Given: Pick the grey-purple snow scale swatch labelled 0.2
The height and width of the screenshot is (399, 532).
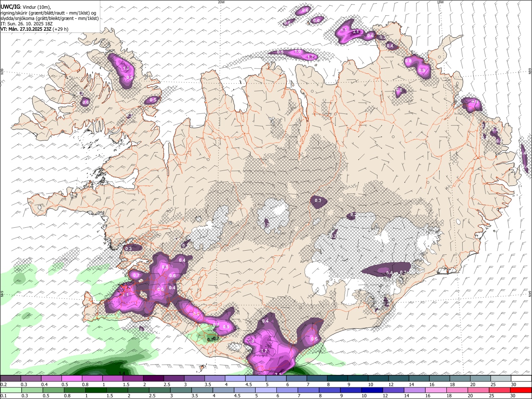Looking at the screenshot, I should point(10,379).
